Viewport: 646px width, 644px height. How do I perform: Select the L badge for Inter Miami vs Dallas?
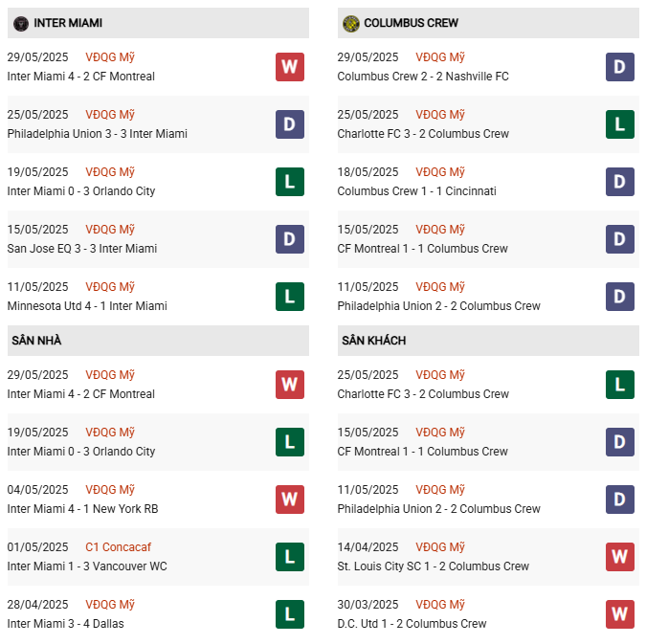290,614
